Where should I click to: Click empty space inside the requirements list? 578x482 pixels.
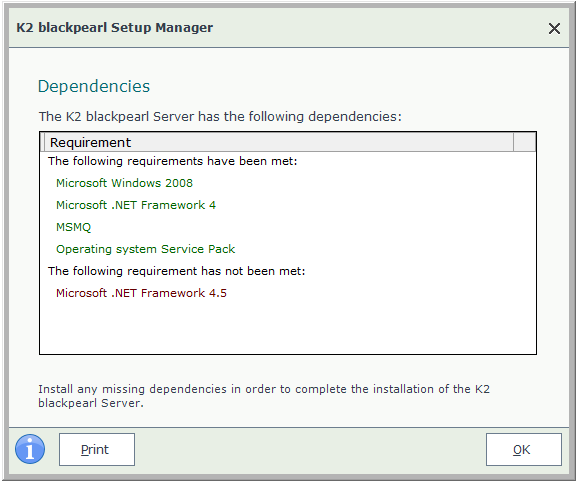(x=288, y=328)
